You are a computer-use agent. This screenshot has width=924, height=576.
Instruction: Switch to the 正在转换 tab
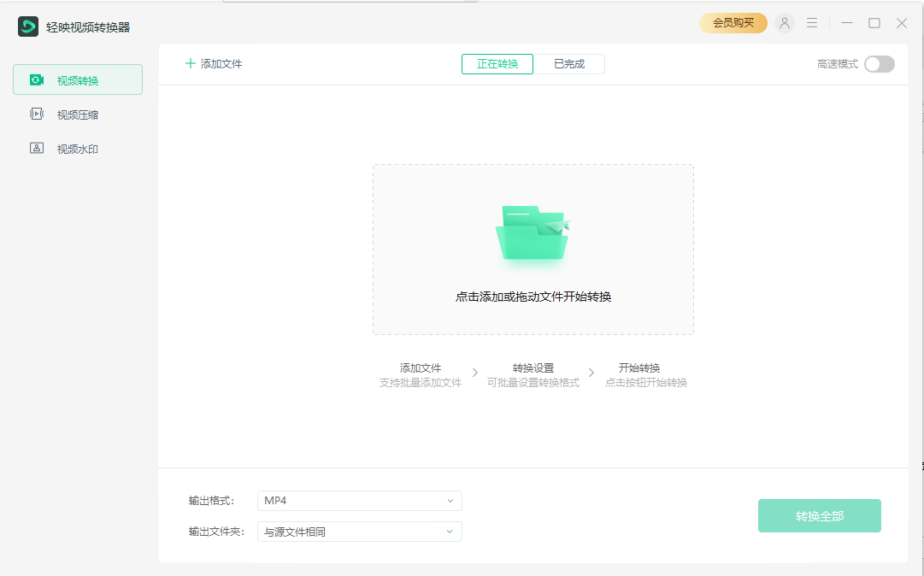(x=497, y=64)
